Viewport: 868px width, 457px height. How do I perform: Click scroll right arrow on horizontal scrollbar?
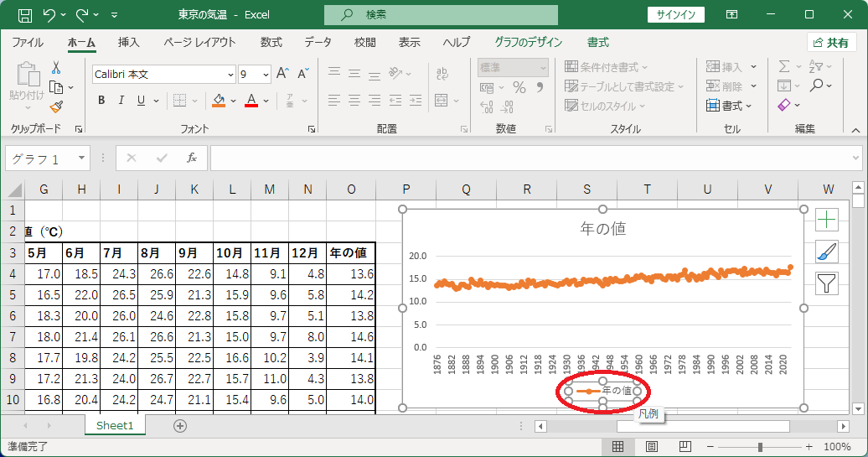[843, 426]
